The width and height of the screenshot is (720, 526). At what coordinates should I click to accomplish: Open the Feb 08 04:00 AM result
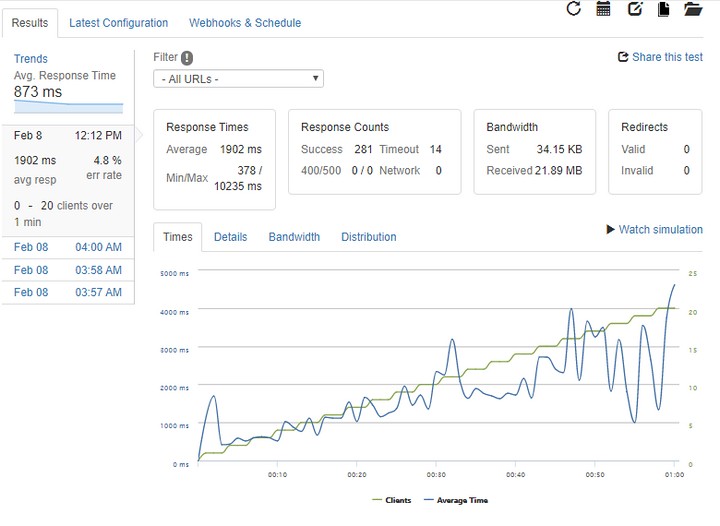pos(67,247)
